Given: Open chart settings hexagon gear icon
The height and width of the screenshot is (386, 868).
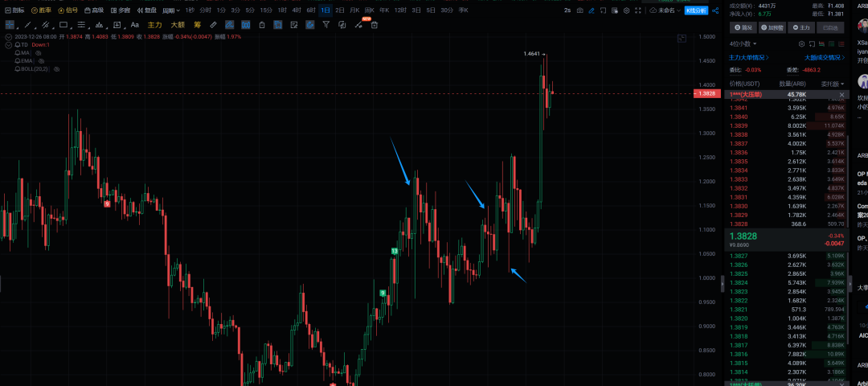Looking at the screenshot, I should (627, 10).
